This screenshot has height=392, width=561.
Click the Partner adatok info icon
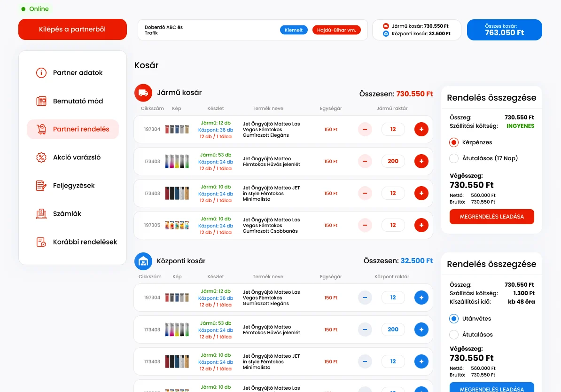pos(41,73)
